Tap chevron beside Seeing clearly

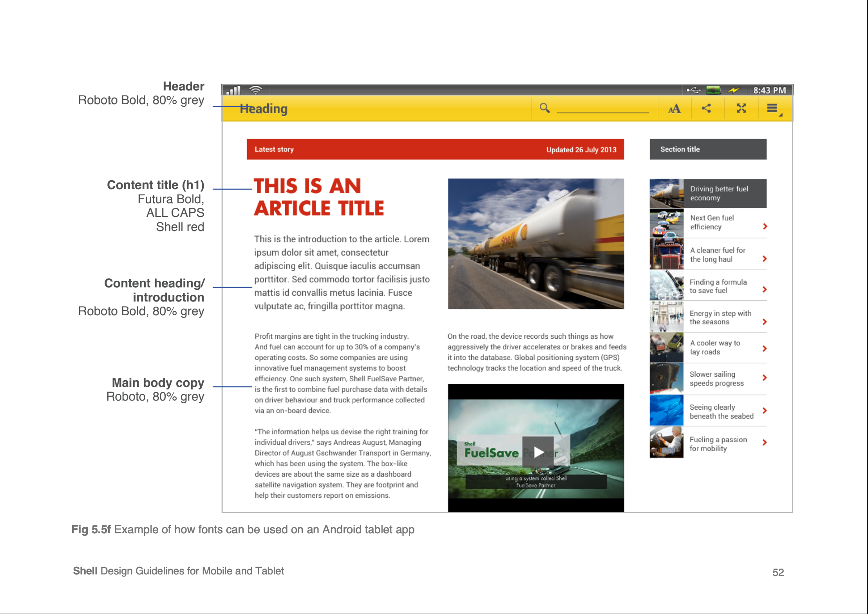[765, 410]
